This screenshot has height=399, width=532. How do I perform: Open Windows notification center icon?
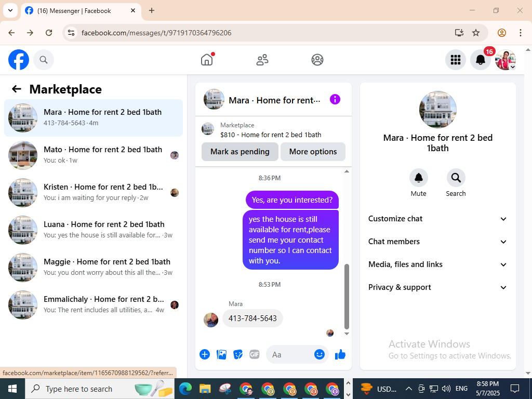click(515, 389)
